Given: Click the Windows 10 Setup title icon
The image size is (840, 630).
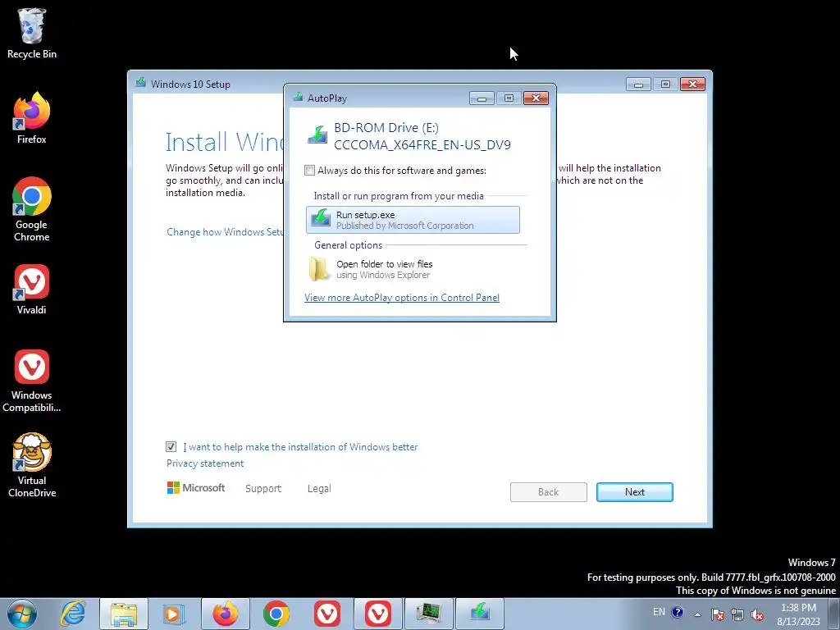Looking at the screenshot, I should click(x=141, y=83).
